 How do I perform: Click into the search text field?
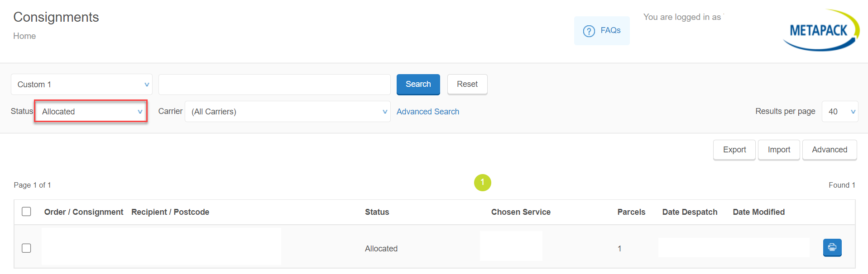coord(274,85)
